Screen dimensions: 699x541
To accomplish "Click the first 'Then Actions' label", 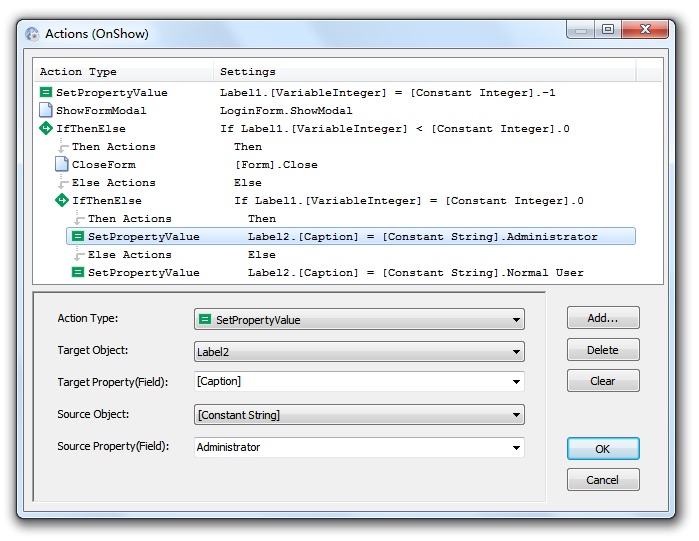I will (114, 147).
